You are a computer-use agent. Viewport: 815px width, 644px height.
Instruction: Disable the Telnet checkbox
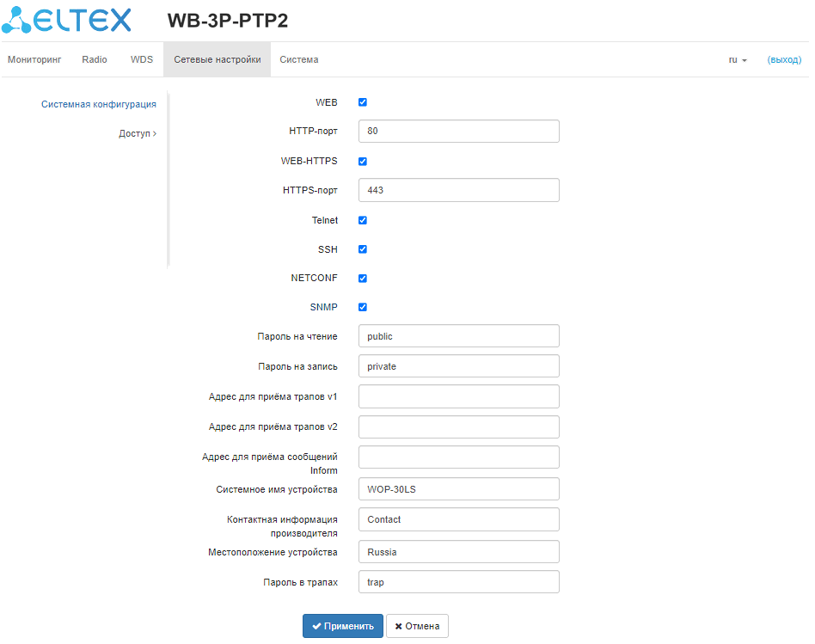click(363, 221)
